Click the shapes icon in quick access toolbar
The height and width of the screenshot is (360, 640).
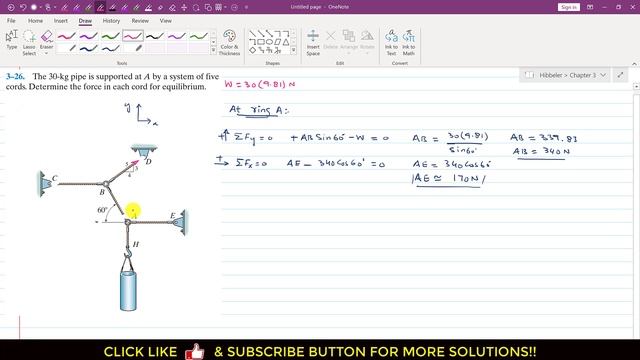point(208,7)
